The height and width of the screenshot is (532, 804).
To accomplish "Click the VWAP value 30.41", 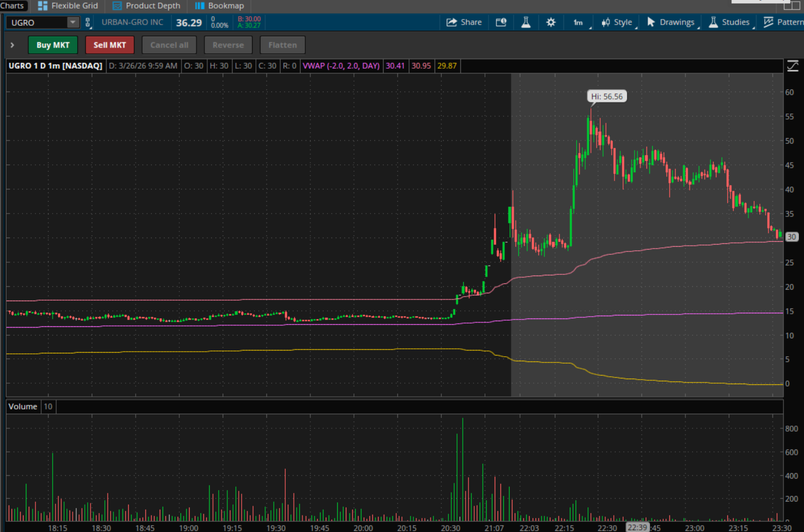I will point(395,66).
